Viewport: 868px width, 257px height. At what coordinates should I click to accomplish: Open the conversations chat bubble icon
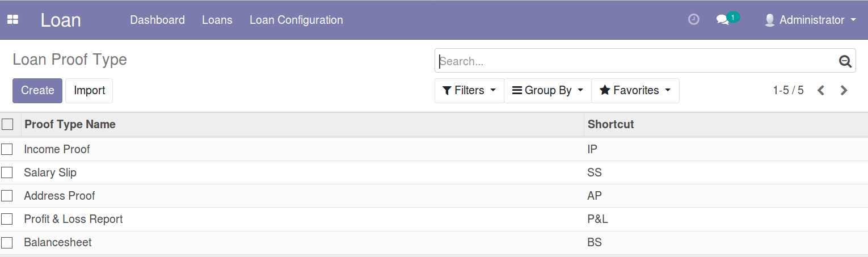[722, 20]
